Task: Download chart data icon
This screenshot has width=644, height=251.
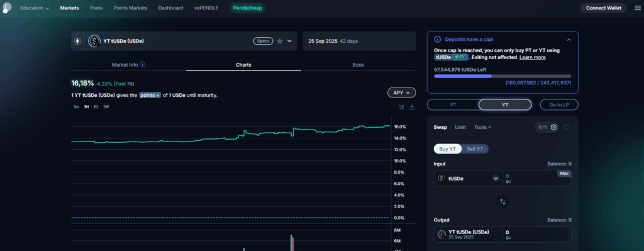Action: click(411, 107)
